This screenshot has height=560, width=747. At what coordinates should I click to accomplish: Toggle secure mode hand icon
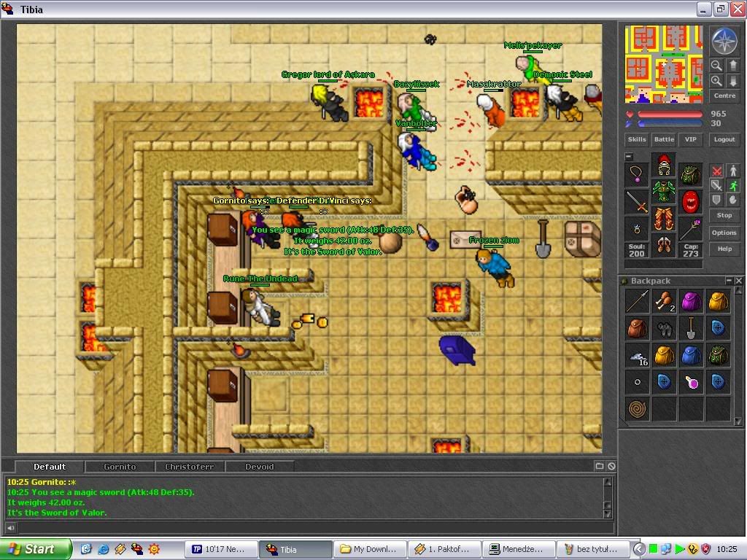[733, 200]
